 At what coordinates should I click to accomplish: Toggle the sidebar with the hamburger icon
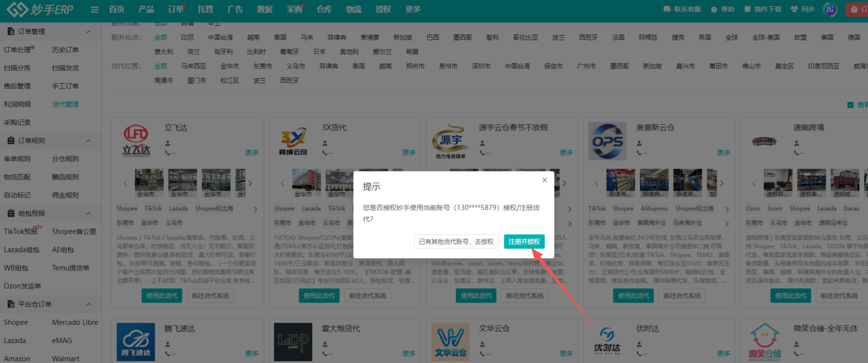click(x=94, y=10)
